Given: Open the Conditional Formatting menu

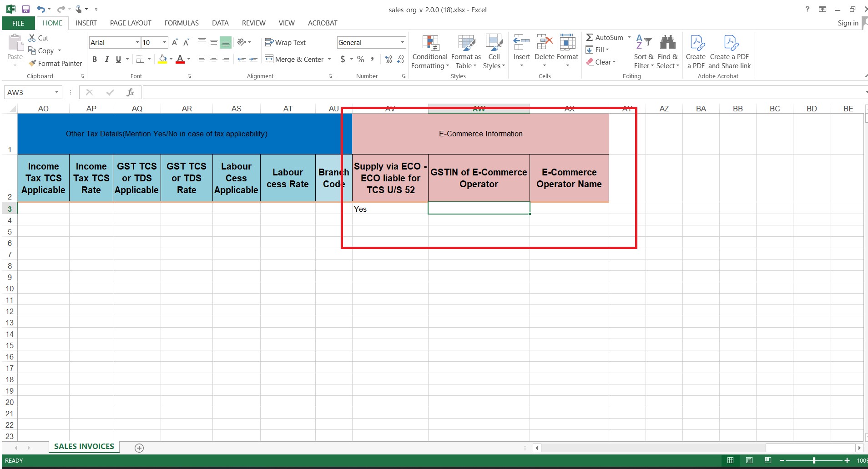Looking at the screenshot, I should [x=430, y=52].
